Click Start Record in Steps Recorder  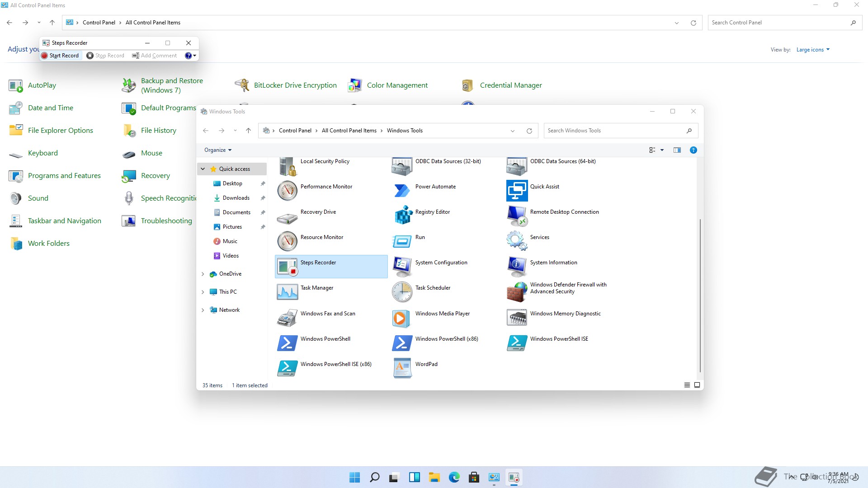click(x=60, y=56)
